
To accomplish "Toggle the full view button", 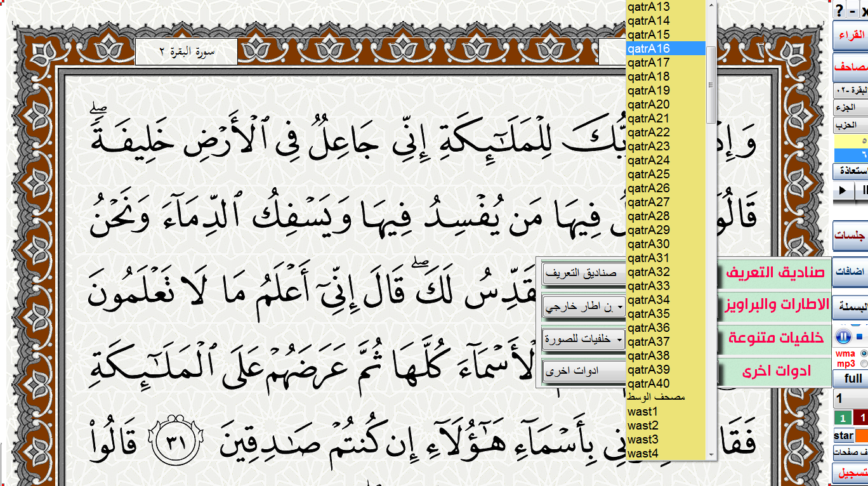I will [852, 379].
